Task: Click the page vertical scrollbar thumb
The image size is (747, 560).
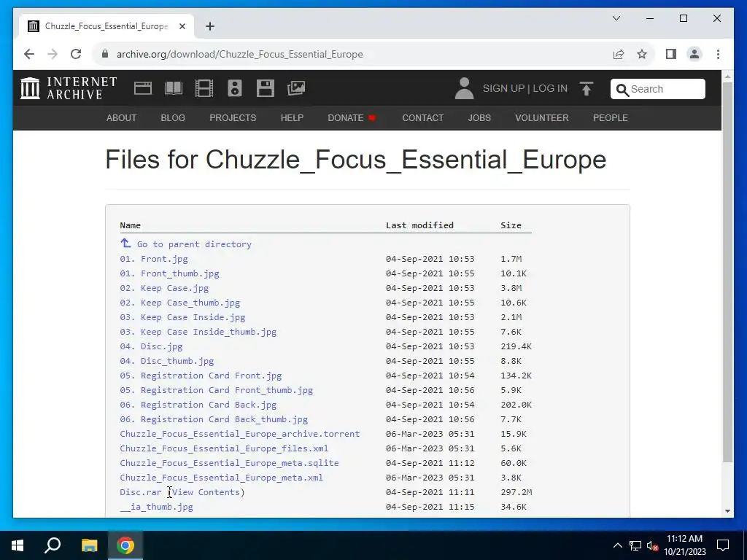Action: tap(727, 272)
